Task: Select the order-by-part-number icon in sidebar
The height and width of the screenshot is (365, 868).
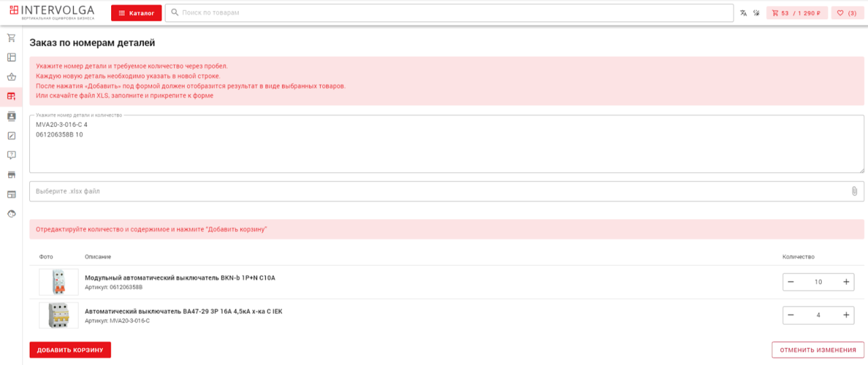Action: (12, 96)
